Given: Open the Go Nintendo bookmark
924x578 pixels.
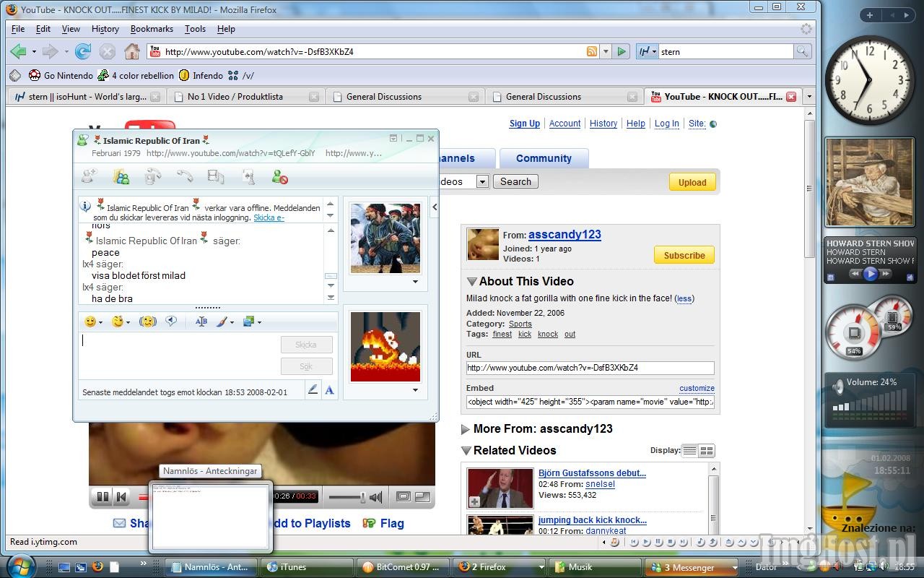Looking at the screenshot, I should 61,75.
